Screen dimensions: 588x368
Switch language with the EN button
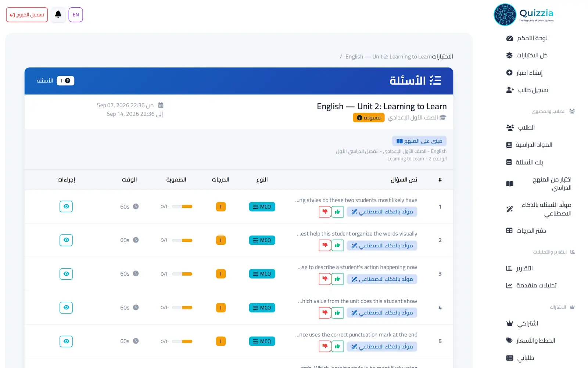tap(76, 15)
